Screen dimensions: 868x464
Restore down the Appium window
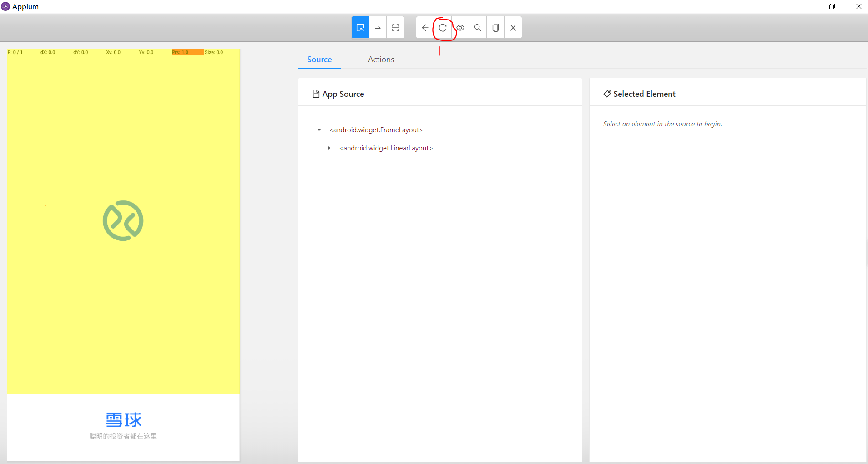832,6
